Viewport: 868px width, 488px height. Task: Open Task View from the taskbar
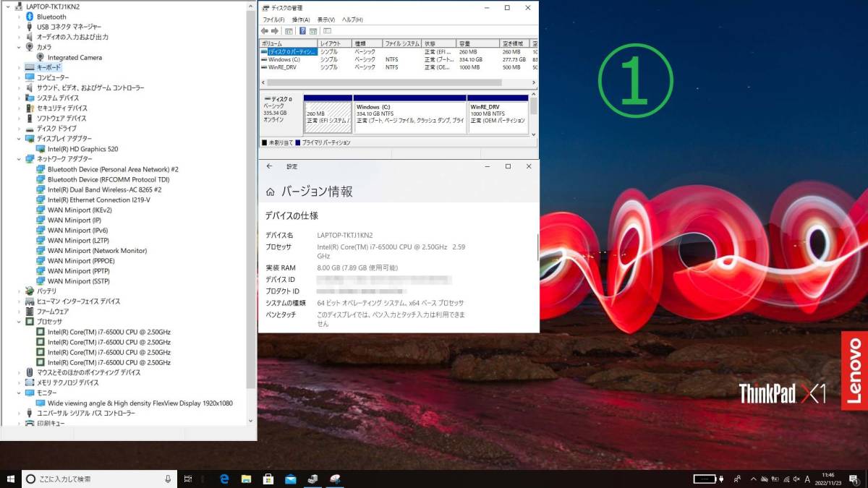pyautogui.click(x=187, y=479)
